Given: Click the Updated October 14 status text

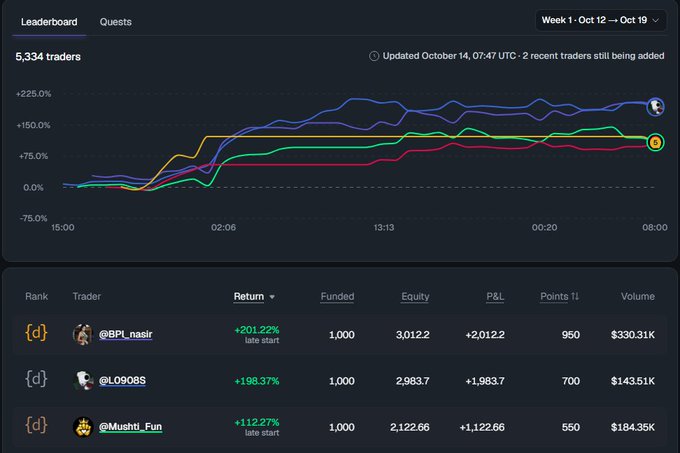Looking at the screenshot, I should pos(523,56).
